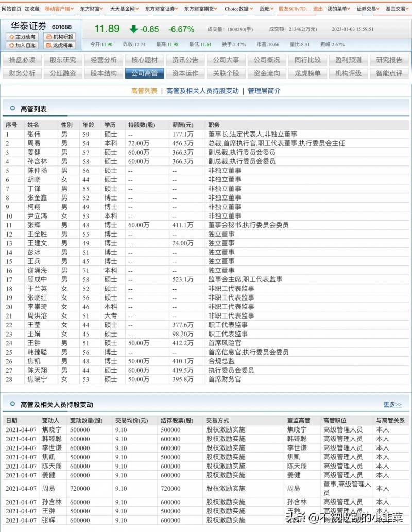Viewport: 412px width, 532px height.
Task: Open the 智能点评 tab
Action: tap(389, 73)
